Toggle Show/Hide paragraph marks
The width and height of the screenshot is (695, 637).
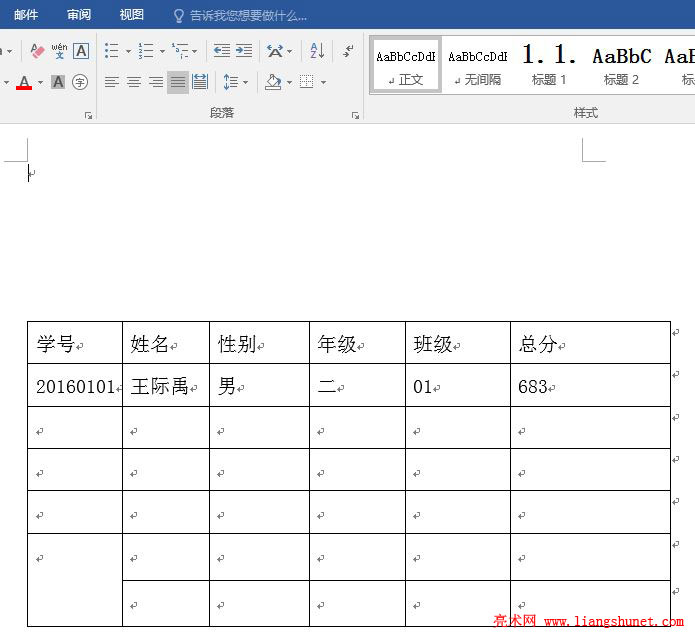click(x=348, y=51)
